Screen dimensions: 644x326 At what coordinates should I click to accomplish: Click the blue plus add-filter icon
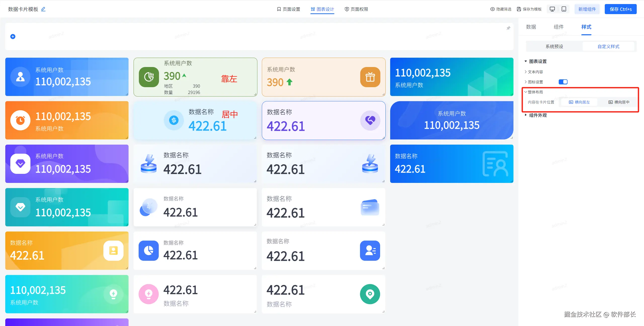click(x=13, y=37)
